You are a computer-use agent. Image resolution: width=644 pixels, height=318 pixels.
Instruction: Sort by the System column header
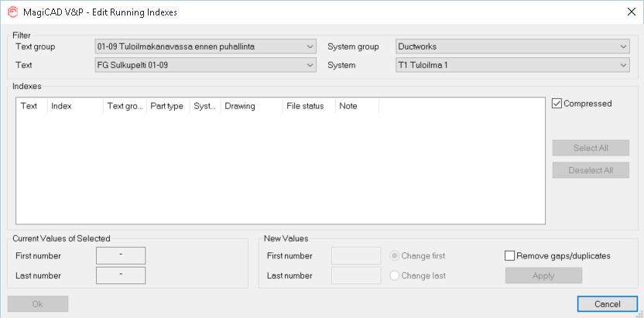coord(205,106)
